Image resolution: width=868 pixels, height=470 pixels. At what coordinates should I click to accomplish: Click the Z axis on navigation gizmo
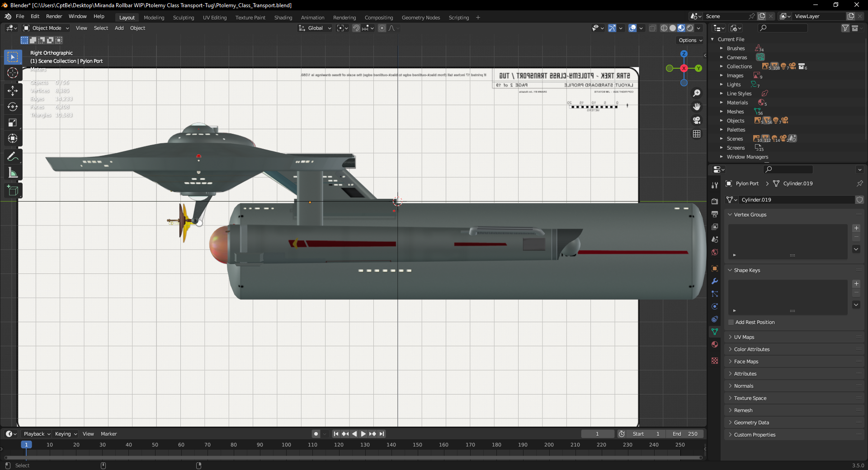[684, 53]
